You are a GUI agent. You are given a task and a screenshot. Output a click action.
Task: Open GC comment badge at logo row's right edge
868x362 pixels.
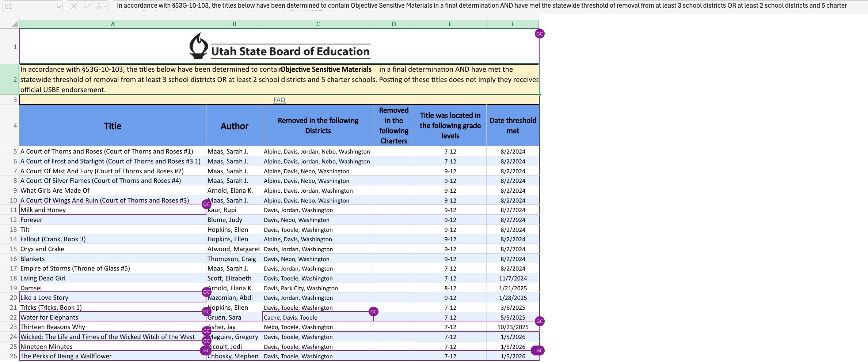point(540,34)
